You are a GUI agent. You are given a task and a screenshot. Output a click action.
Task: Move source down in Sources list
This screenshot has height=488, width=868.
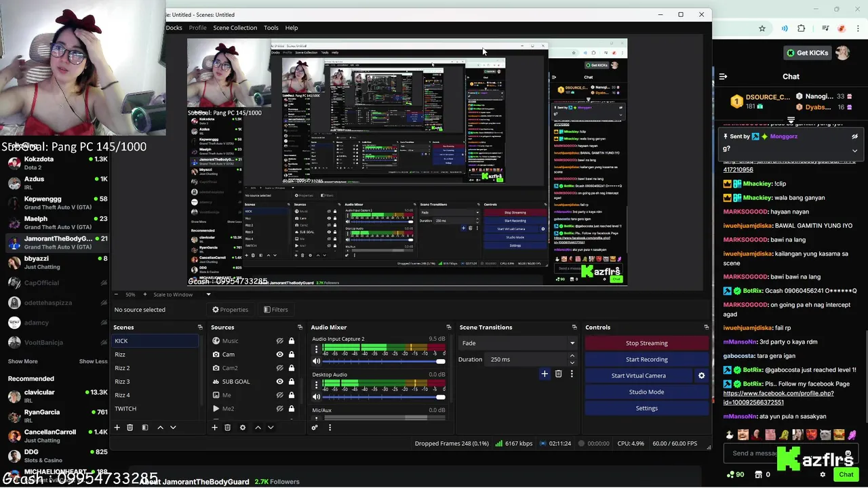tap(271, 428)
